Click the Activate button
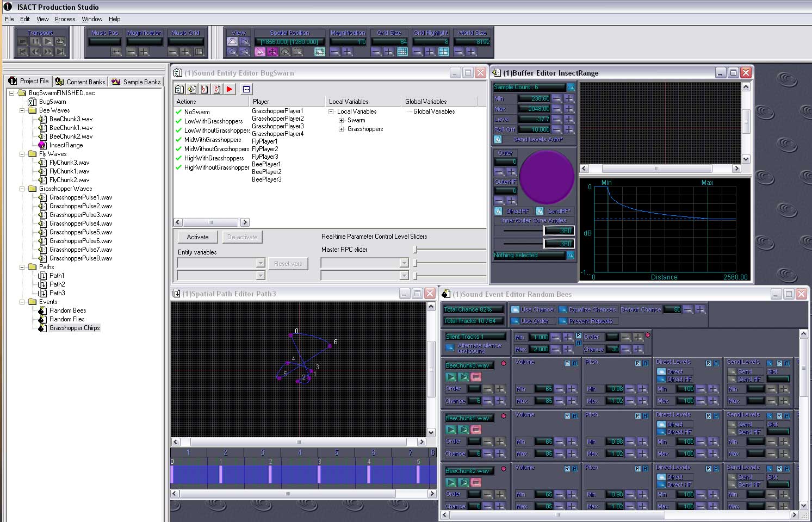The image size is (812, 522). point(197,237)
